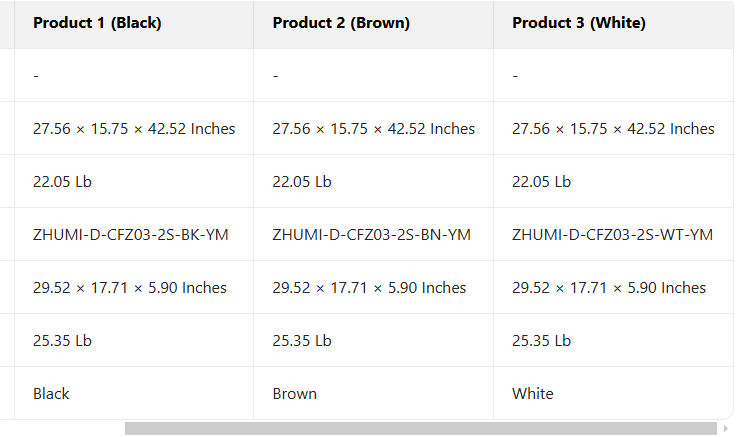Click the ZHUMI-D-CFZ03-2S-BN-YM cell

coord(371,235)
